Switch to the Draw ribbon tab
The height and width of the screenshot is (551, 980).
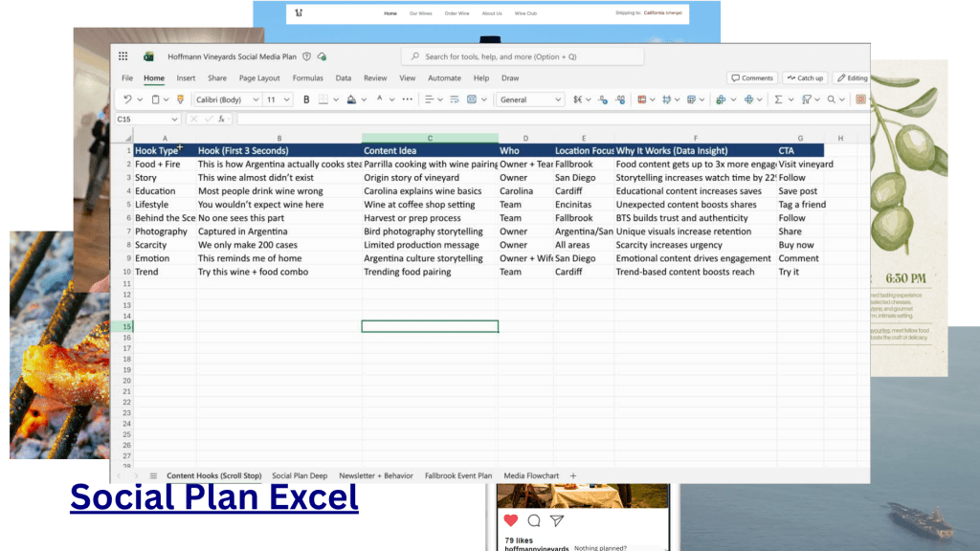pos(510,78)
